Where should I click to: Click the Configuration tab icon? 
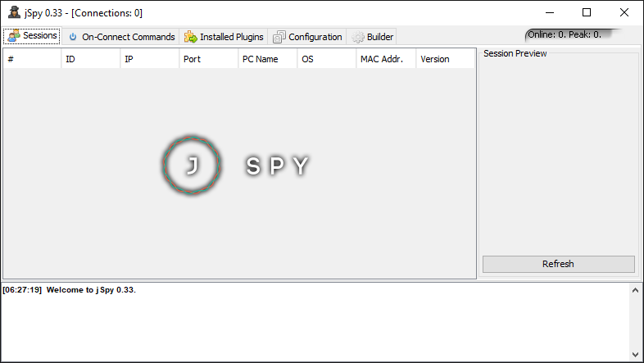(279, 37)
